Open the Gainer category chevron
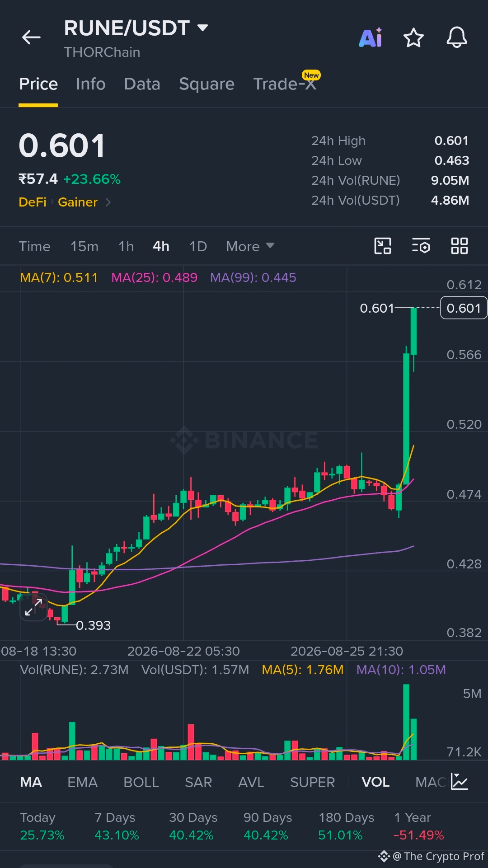The image size is (488, 868). (108, 202)
